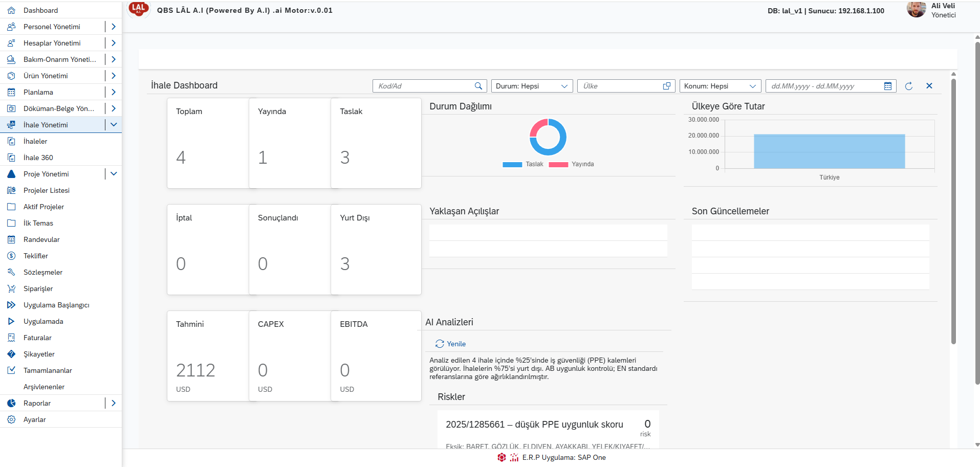Click the Proje Yönetimi triangle icon
Screen dimensions: 980x467
pos(11,174)
